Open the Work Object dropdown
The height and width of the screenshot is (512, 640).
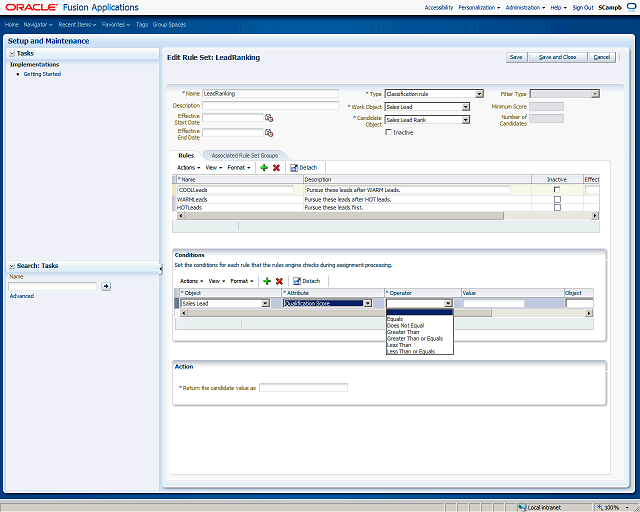point(465,107)
